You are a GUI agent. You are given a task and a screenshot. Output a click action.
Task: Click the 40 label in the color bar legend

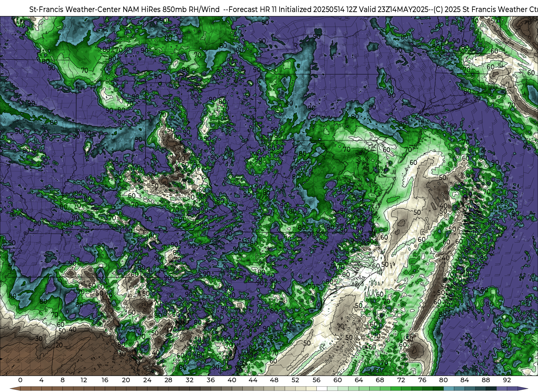click(232, 380)
